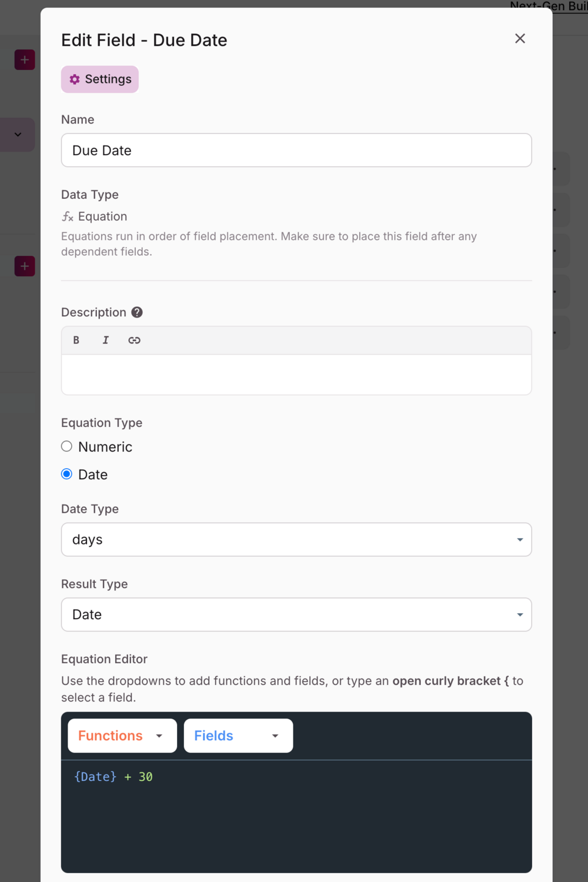Insert link using the description toolbar icon

[x=134, y=340]
